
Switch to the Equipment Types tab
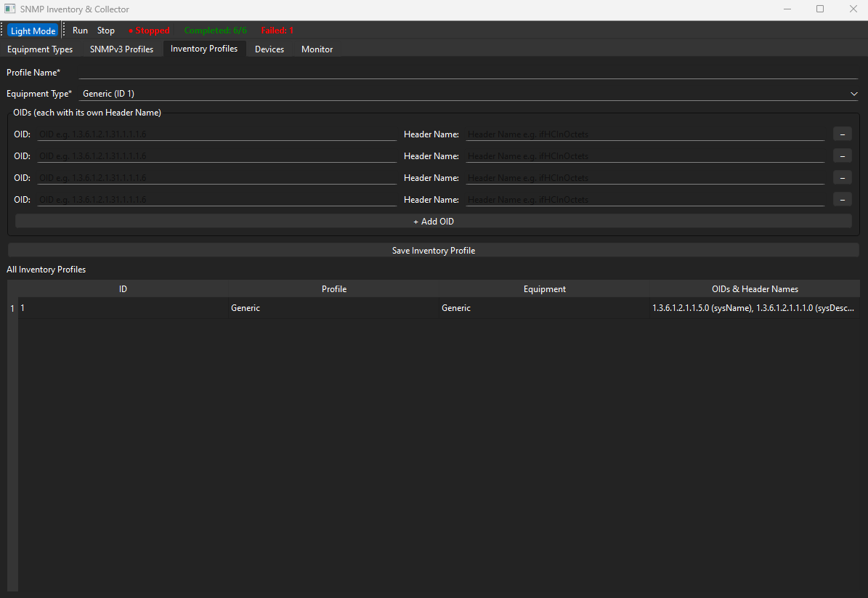[39, 49]
